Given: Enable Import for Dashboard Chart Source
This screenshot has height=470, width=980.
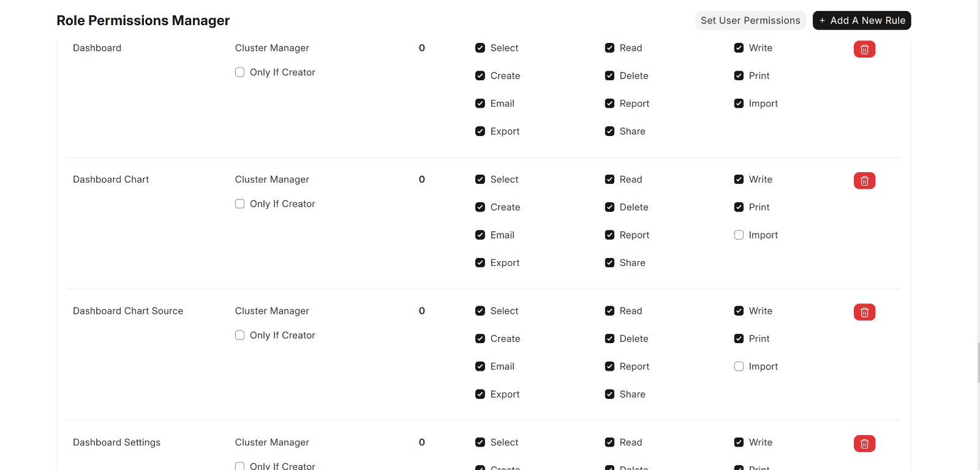Looking at the screenshot, I should click(x=739, y=366).
